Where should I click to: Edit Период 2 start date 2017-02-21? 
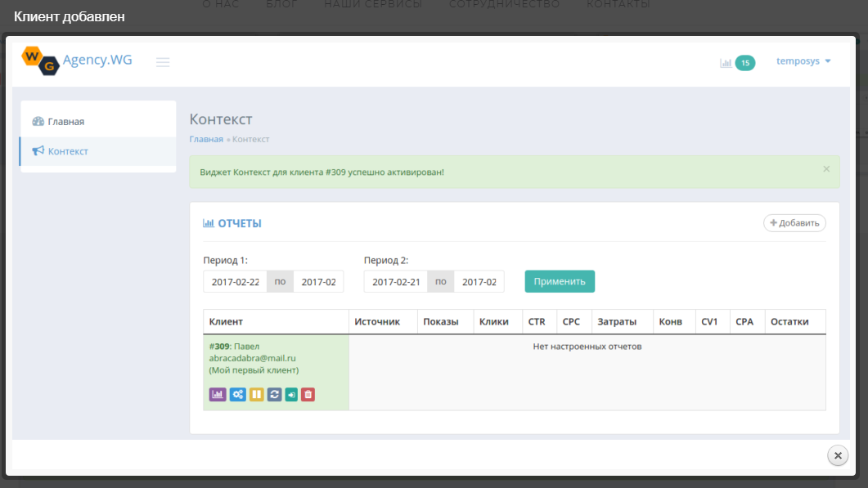[396, 282]
